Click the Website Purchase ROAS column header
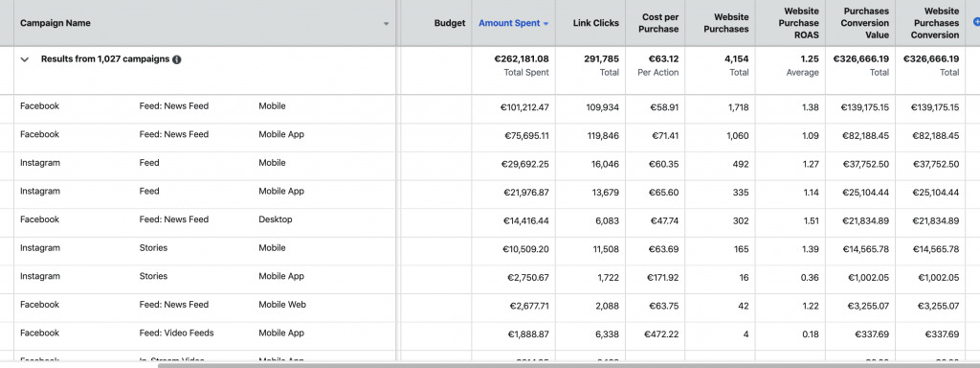The image size is (980, 368). click(x=798, y=23)
